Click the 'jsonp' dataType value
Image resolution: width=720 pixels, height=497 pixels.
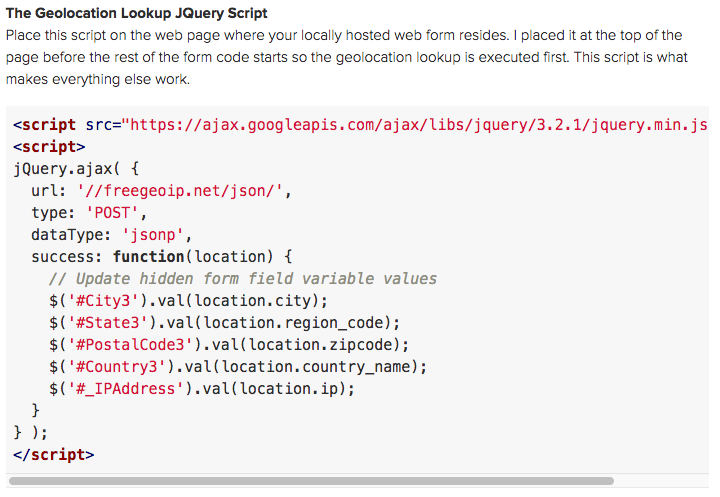(x=152, y=234)
